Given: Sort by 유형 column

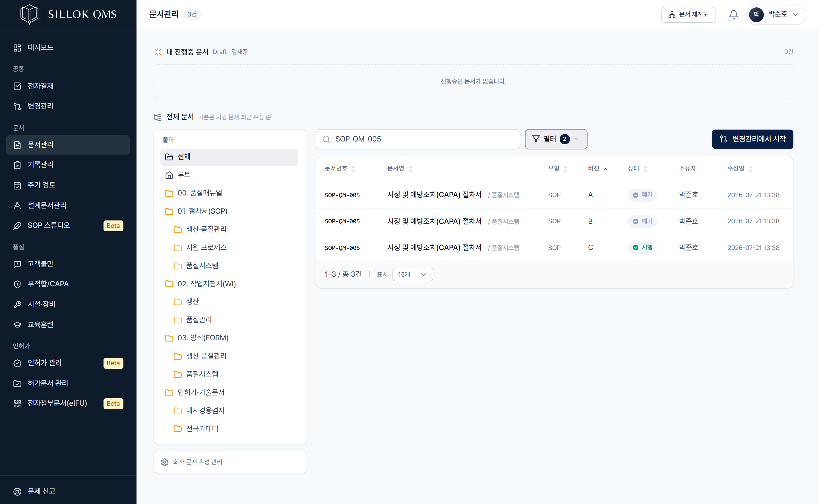Looking at the screenshot, I should (558, 169).
